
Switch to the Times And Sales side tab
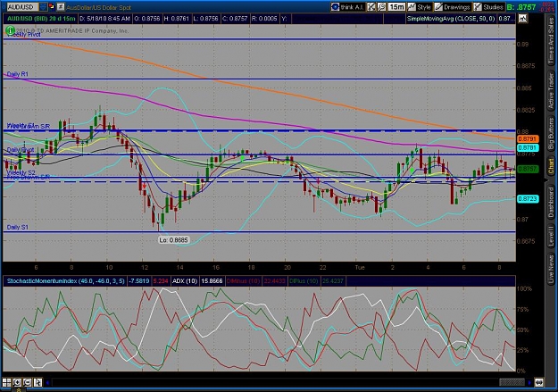(551, 42)
